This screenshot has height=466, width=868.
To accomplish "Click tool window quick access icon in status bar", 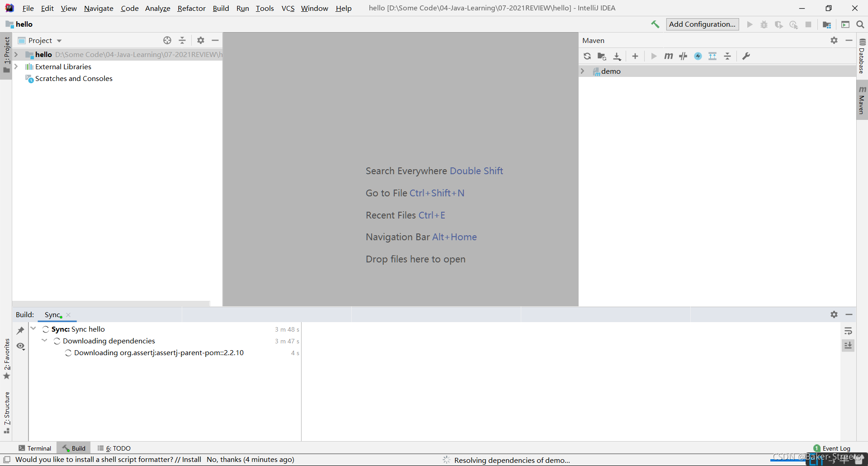I will 7,460.
